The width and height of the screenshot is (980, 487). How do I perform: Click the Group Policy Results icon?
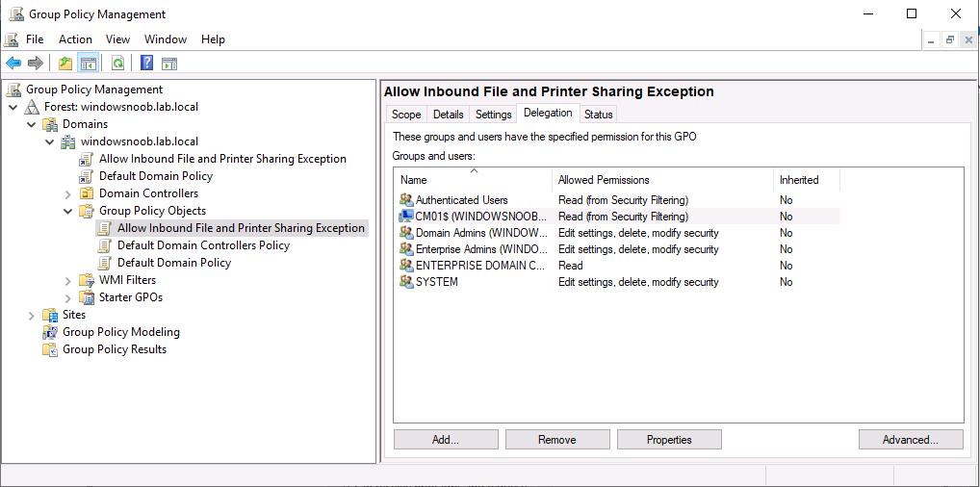tap(50, 349)
